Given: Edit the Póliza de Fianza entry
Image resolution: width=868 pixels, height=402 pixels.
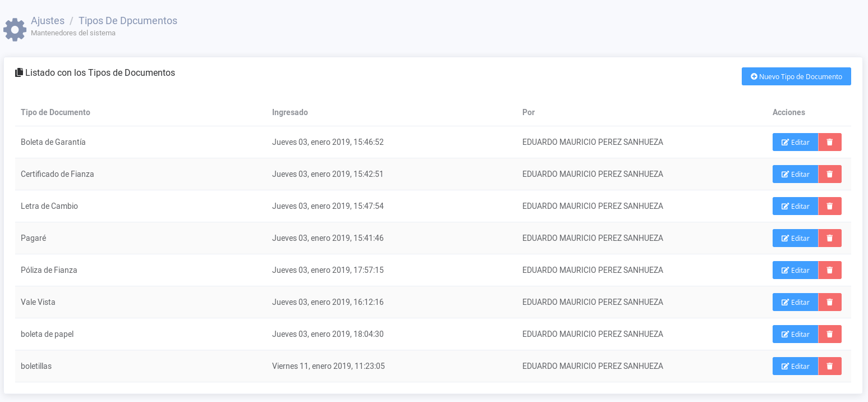Looking at the screenshot, I should tap(795, 270).
